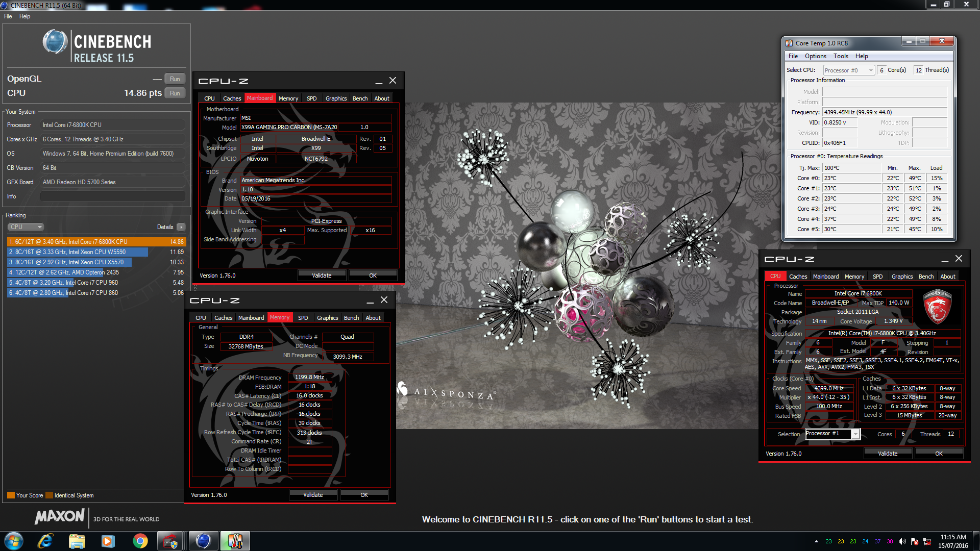980x551 pixels.
Task: Switch to SPD tab in CPU-Z Mainboard window
Action: (x=311, y=98)
